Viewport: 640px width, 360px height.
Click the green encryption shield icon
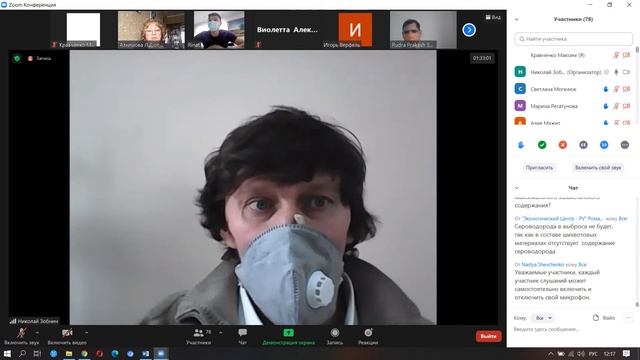(17, 58)
